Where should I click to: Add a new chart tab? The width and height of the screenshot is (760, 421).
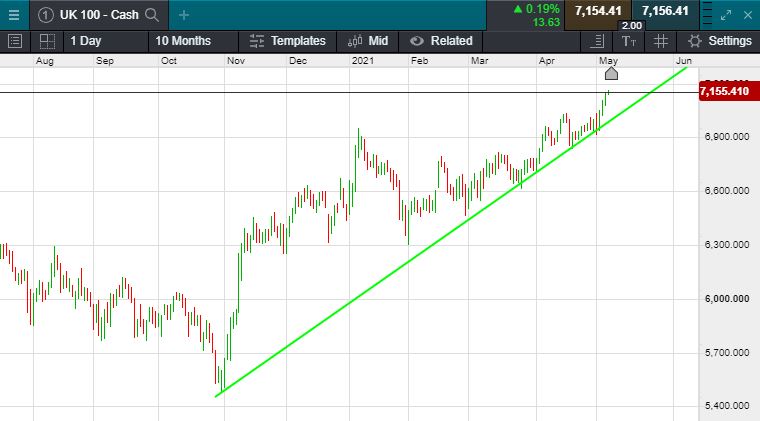pos(184,14)
